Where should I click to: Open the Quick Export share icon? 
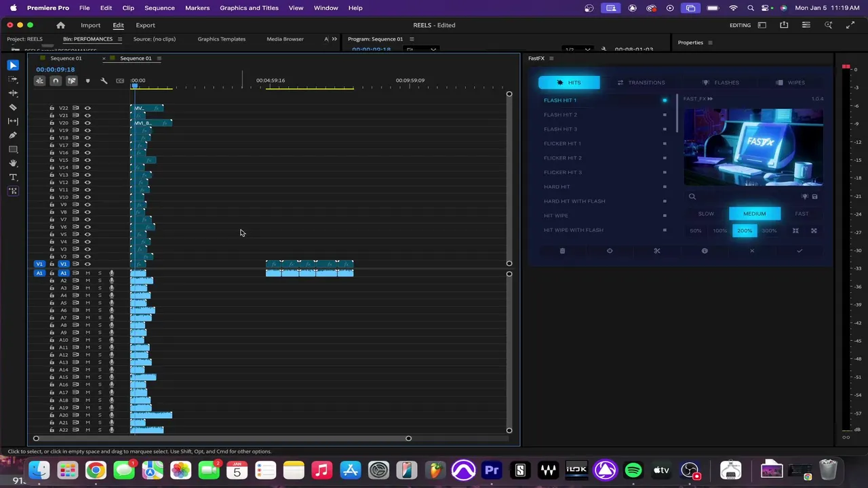(x=784, y=25)
